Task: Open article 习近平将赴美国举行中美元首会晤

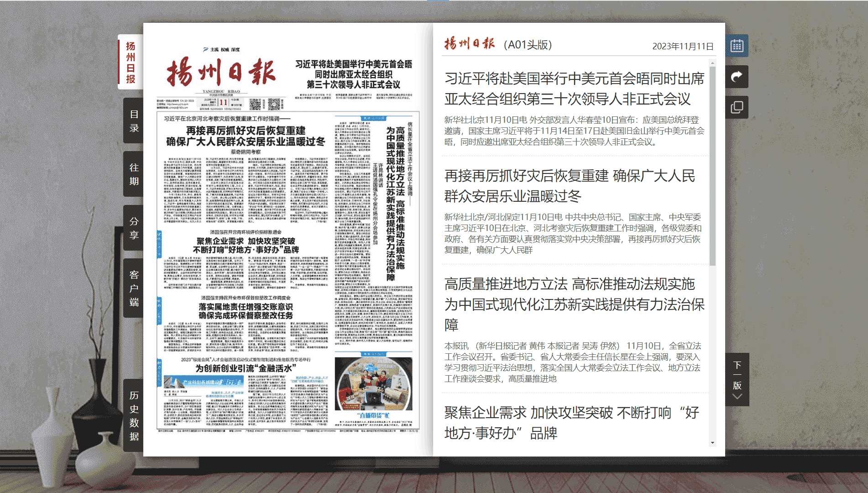Action: 574,89
